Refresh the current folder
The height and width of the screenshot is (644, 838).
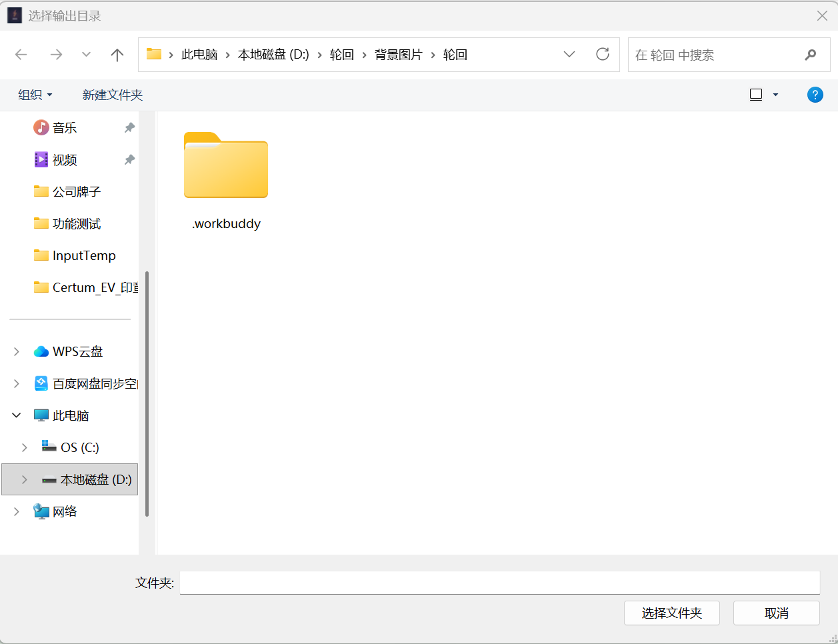coord(603,55)
